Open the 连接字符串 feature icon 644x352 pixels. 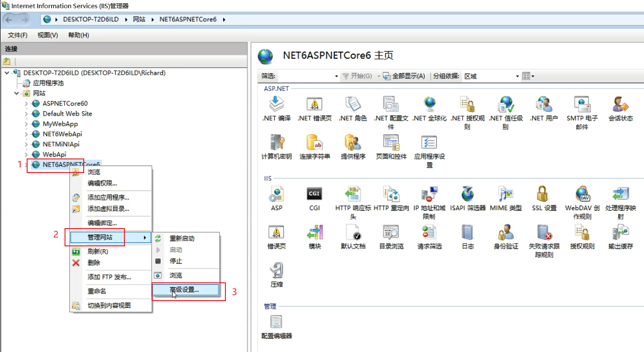(x=314, y=142)
